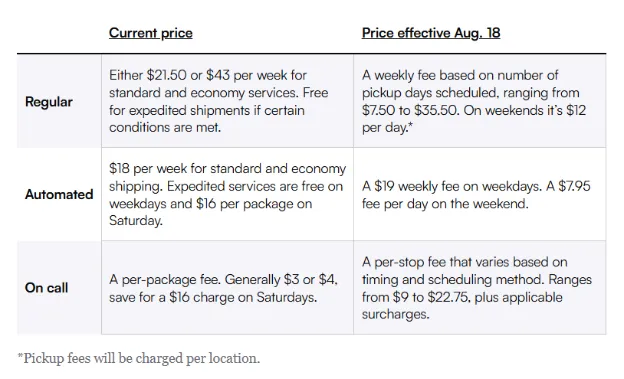Viewport: 624px width, 379px height.
Task: Click the pickup fees per location footnote
Action: click(138, 358)
